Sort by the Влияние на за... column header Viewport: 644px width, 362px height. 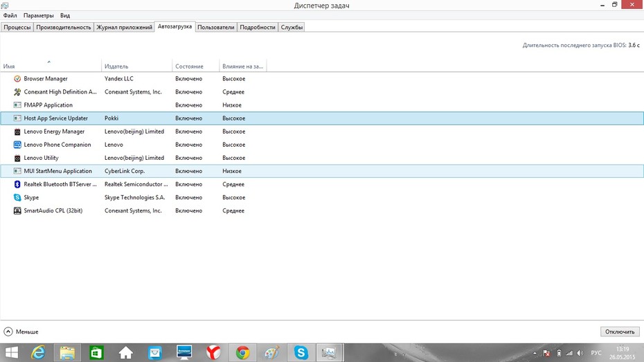(x=243, y=66)
